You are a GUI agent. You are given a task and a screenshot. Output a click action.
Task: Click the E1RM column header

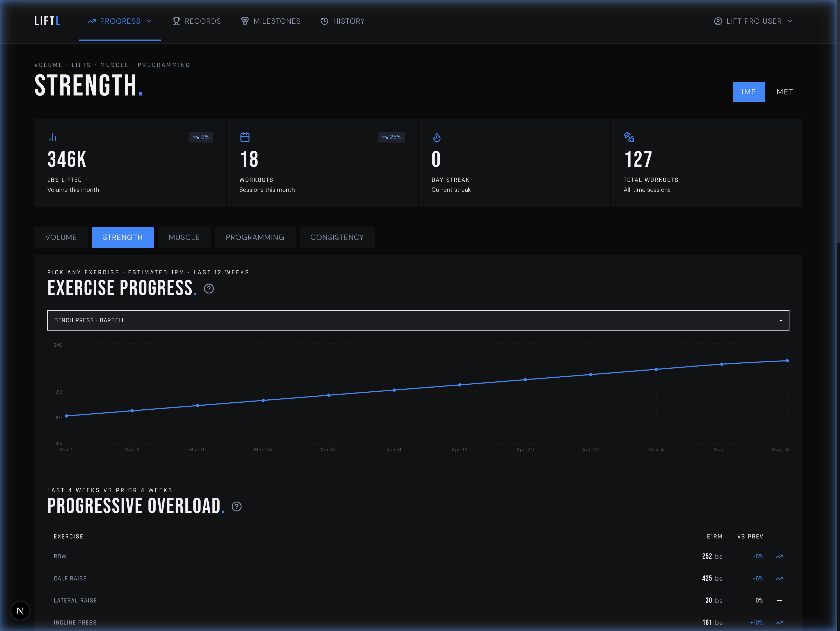[714, 536]
